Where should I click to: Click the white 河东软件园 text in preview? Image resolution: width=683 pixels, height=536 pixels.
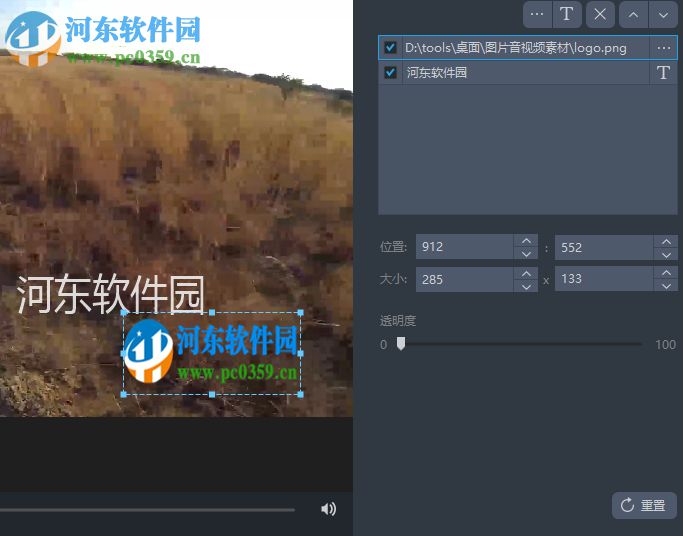pos(111,294)
